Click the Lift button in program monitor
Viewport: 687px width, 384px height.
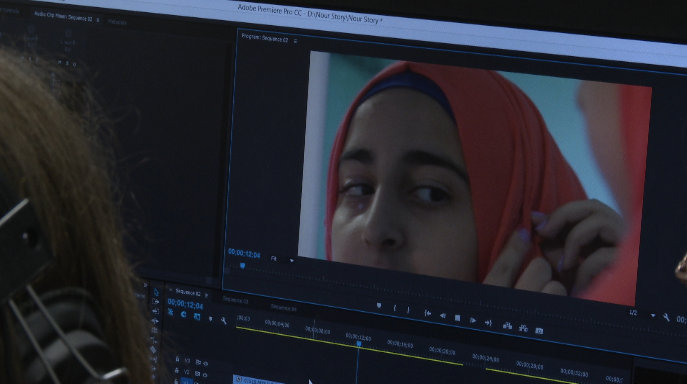coord(507,326)
